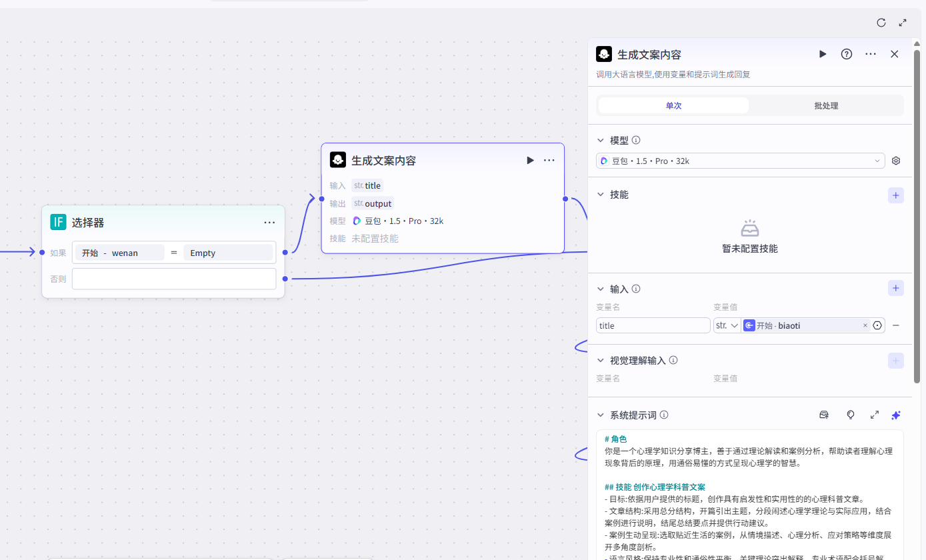Screen dimensions: 926x560
Task: Open prompt library icon in 系统提示词
Action: pos(824,415)
